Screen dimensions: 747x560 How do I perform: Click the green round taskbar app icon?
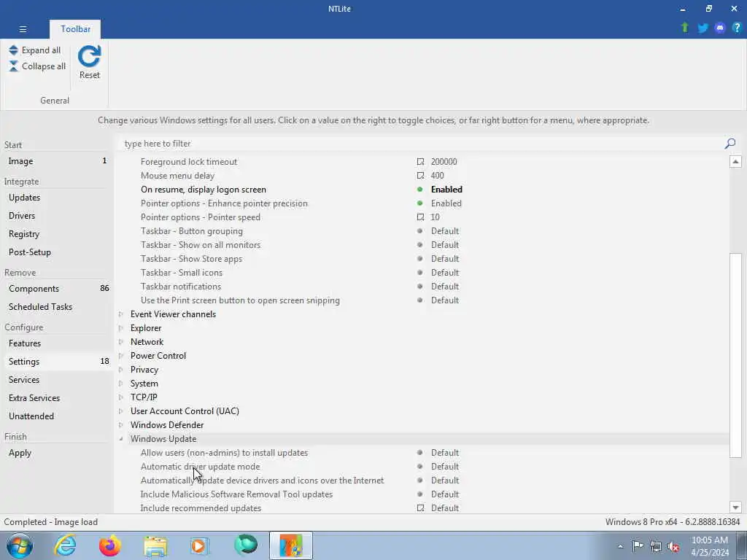tap(246, 545)
